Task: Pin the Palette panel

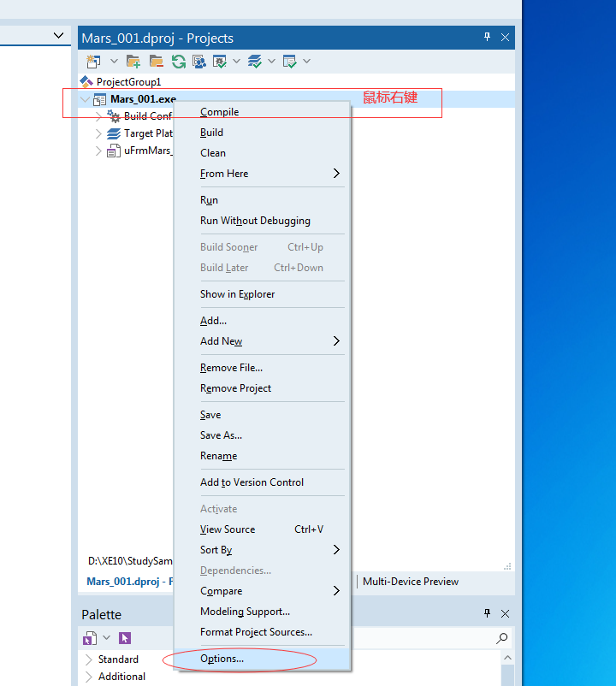Action: point(487,613)
